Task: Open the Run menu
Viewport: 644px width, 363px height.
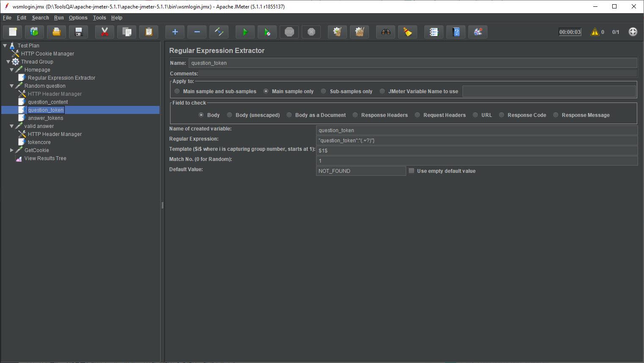Action: coord(59,18)
